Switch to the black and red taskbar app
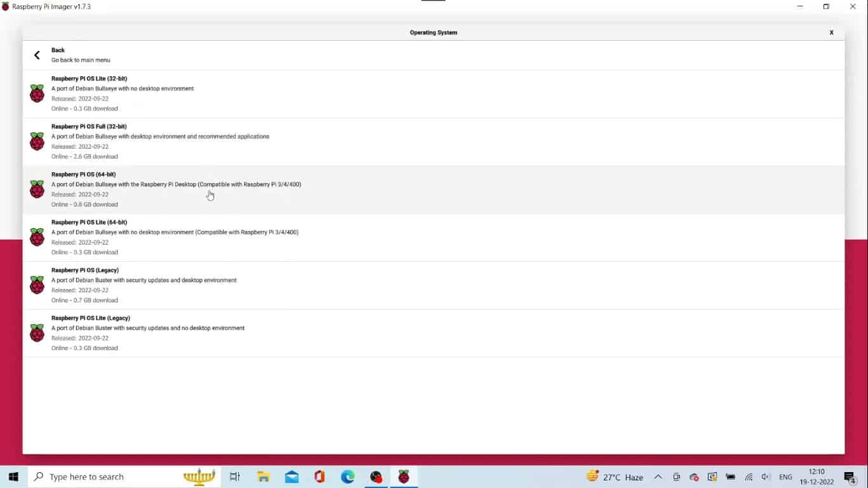This screenshot has height=488, width=868. tap(376, 477)
